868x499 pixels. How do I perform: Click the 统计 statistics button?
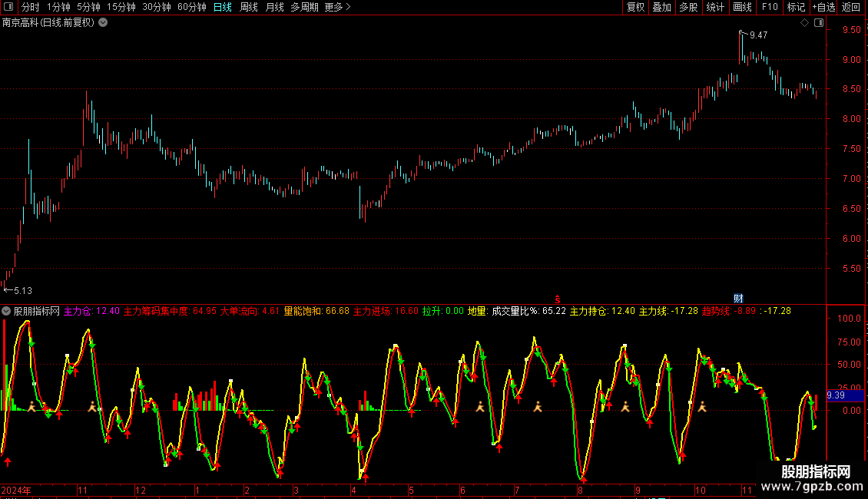pos(715,7)
